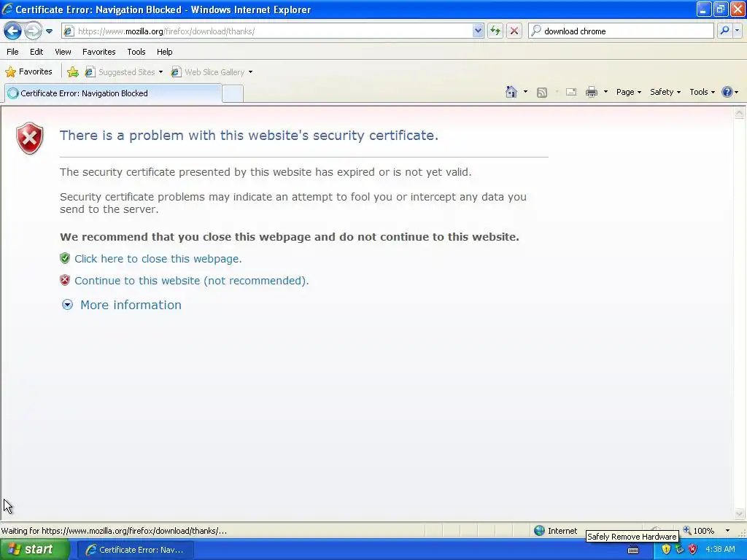
Task: Open the Tools command bar menu
Action: [702, 93]
